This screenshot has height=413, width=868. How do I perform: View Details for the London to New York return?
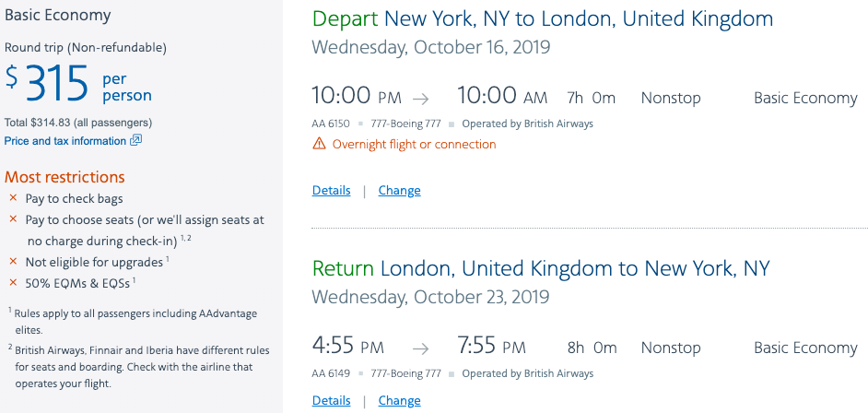point(331,401)
